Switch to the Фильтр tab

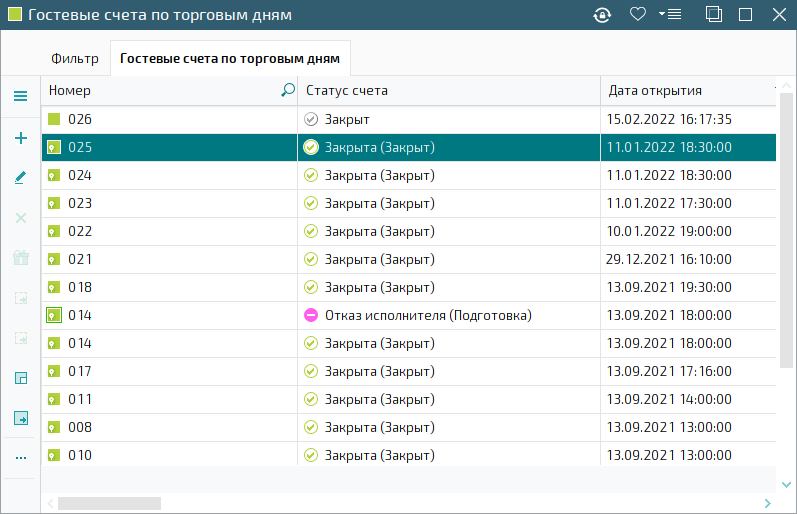pos(75,58)
